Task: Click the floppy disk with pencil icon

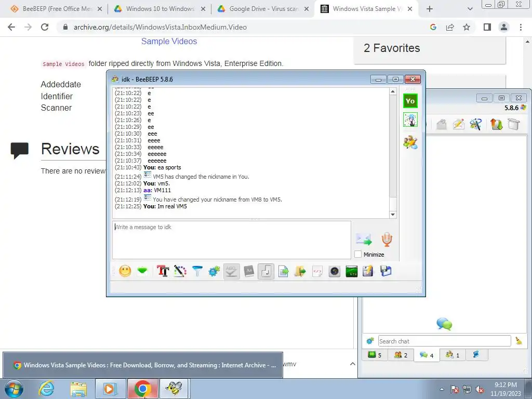Action: coord(368,271)
